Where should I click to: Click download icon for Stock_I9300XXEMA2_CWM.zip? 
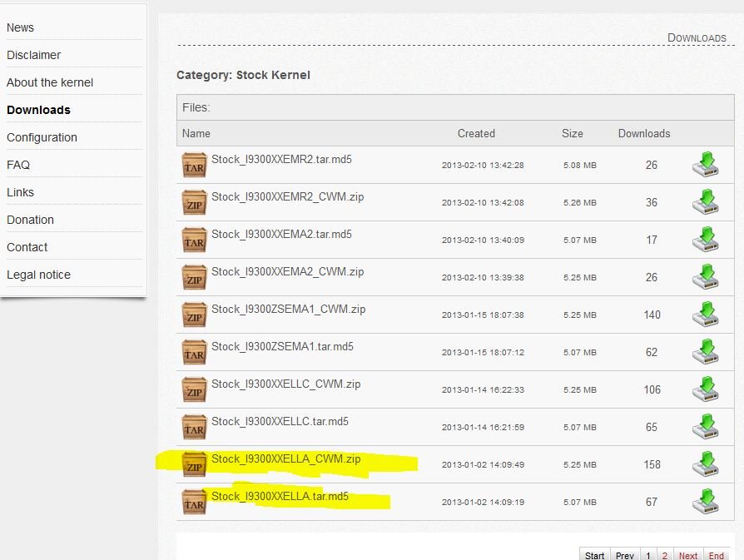(705, 277)
